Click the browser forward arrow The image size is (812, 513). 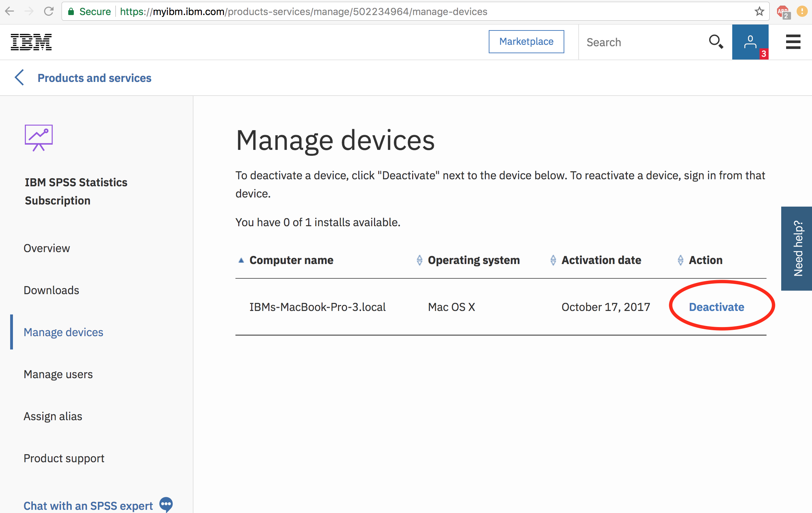pyautogui.click(x=29, y=12)
